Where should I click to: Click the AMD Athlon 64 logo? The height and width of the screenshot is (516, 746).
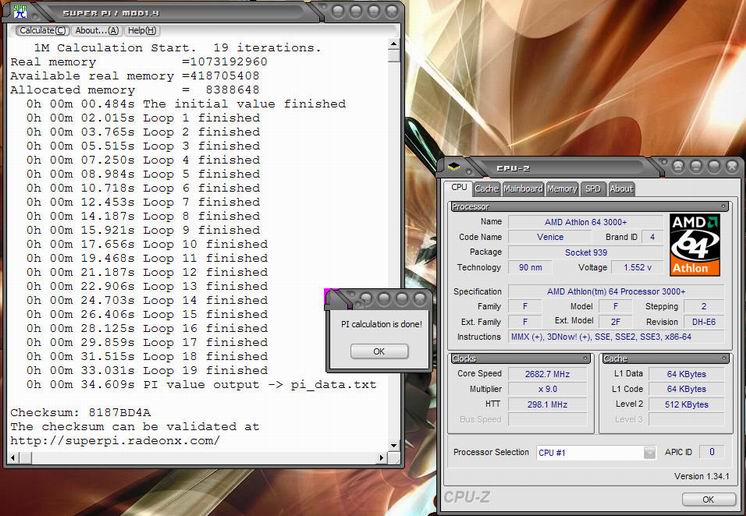(x=695, y=245)
